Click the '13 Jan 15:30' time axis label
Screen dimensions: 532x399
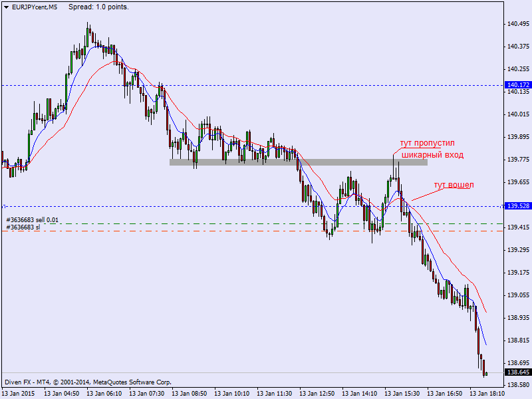(x=402, y=394)
